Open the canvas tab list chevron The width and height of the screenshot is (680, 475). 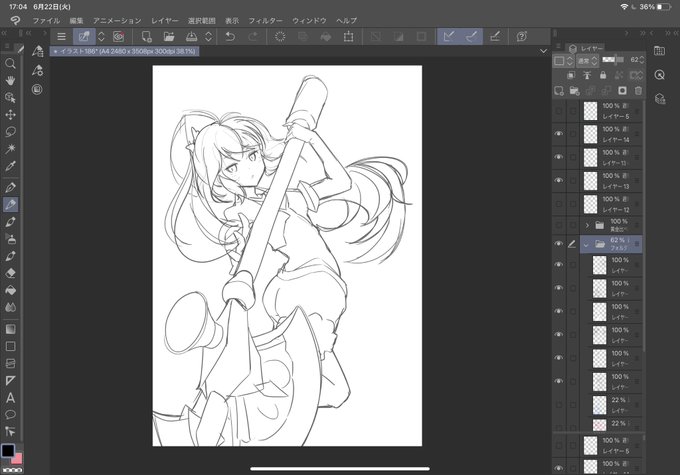(543, 51)
